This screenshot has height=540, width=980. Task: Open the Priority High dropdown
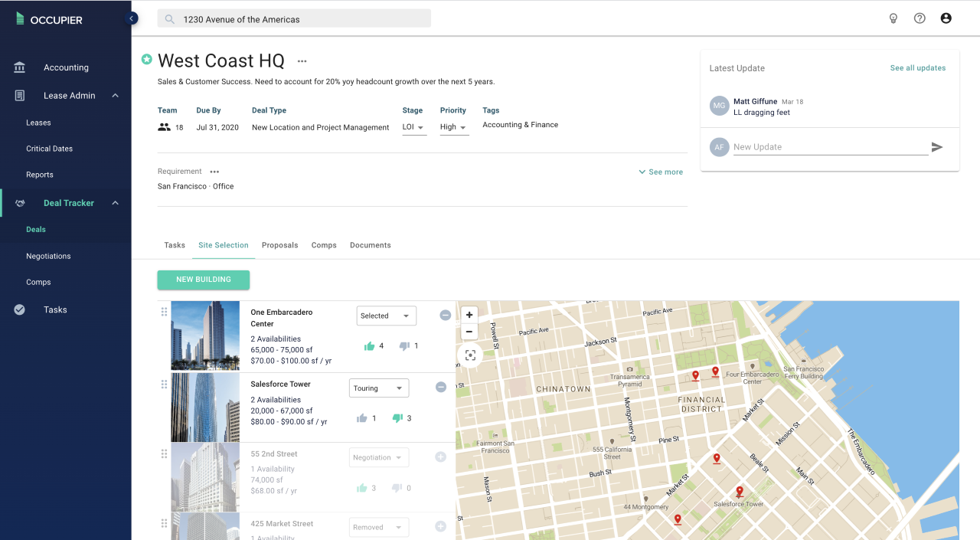454,127
